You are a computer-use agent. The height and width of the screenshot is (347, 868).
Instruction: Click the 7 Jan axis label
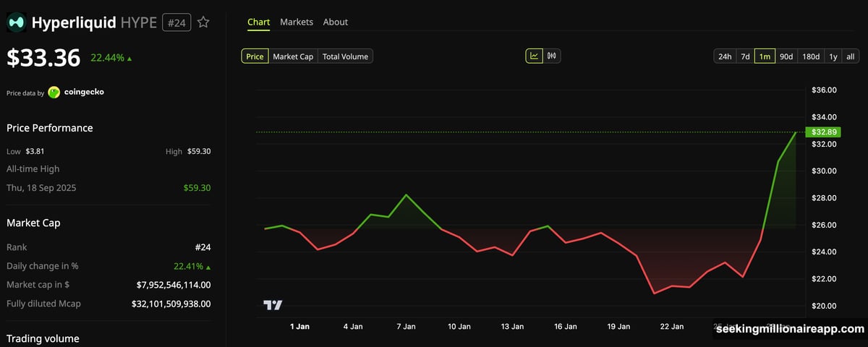406,327
